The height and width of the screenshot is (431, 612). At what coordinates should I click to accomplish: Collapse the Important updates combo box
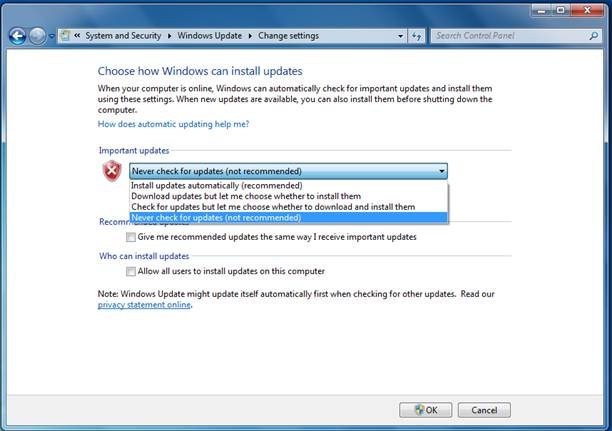[x=288, y=171]
